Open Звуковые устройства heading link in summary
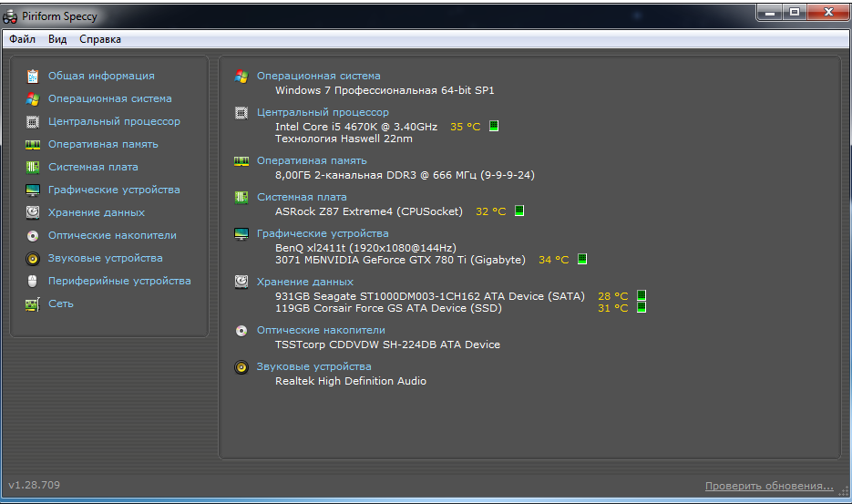 [x=314, y=367]
